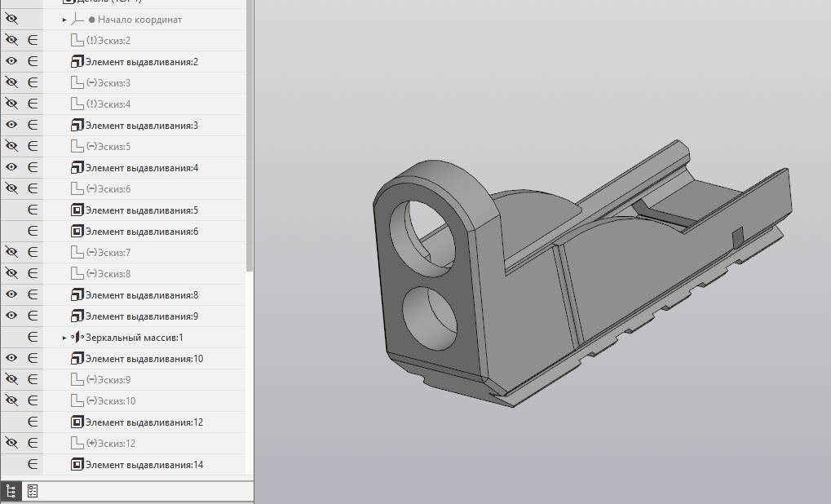Image resolution: width=831 pixels, height=504 pixels.
Task: Select the Элемент выдавливания:10 label
Action: pos(144,359)
